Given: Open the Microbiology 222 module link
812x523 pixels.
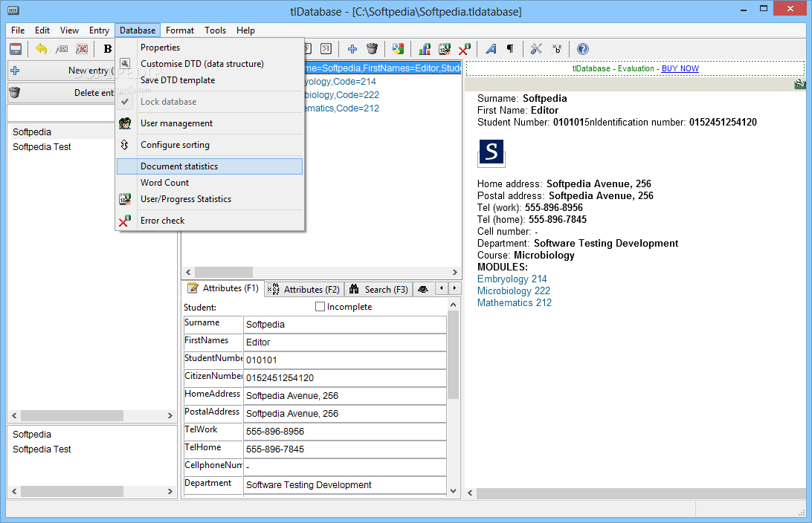Looking at the screenshot, I should [513, 290].
